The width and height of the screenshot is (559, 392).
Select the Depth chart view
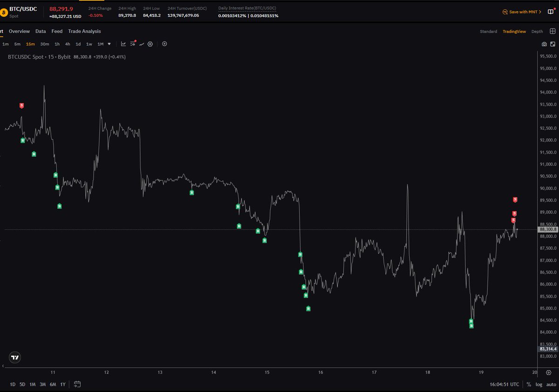tap(537, 32)
